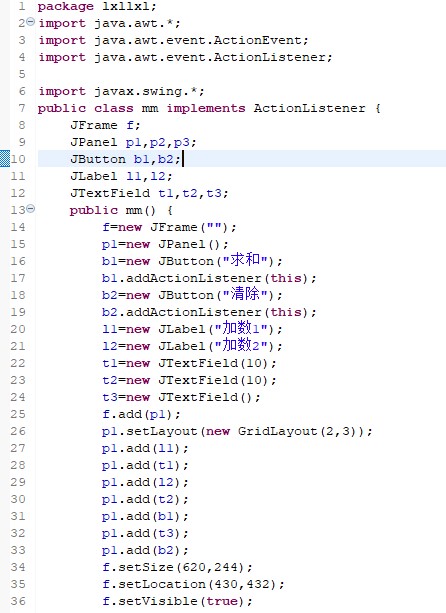Click 'b2.addActionListener(this);' statement
The image size is (446, 613).
[x=209, y=312]
